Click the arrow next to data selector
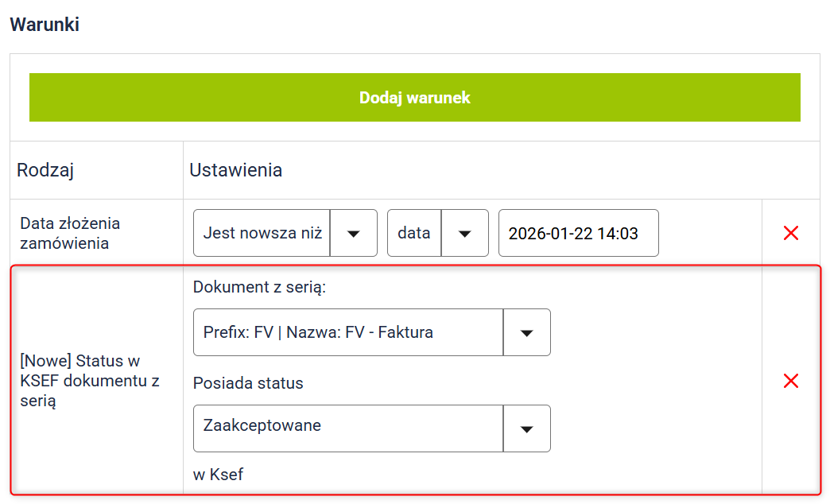The image size is (830, 504). [x=465, y=233]
